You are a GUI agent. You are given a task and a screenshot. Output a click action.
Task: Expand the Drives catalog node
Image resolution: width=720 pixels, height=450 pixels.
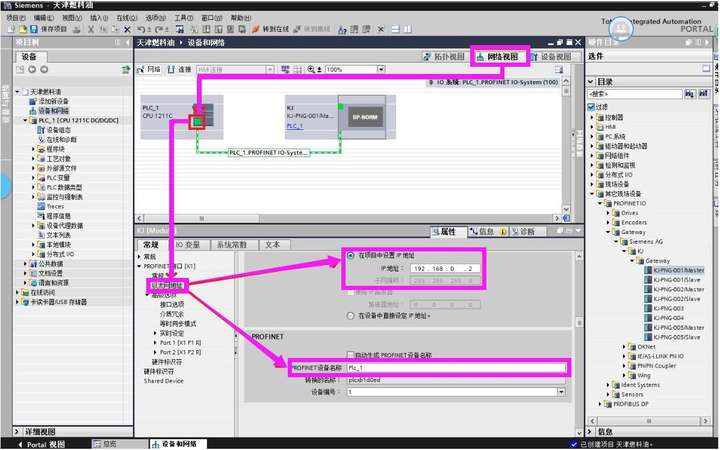[x=608, y=213]
